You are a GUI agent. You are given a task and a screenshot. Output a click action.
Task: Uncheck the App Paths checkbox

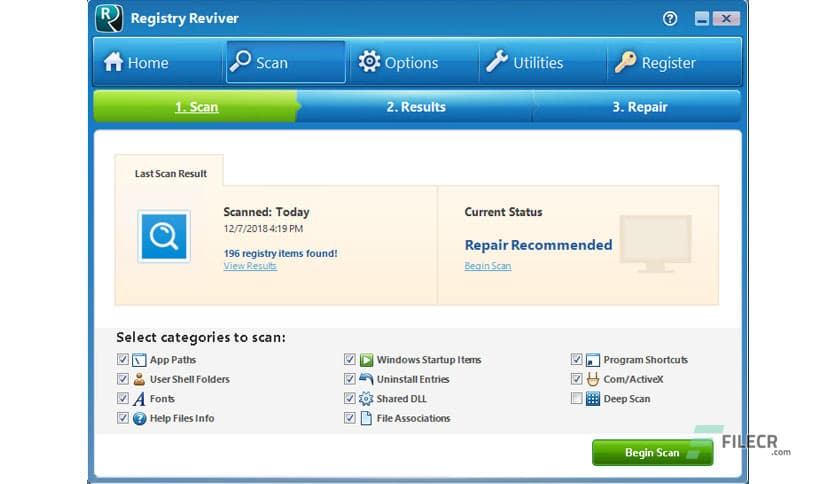pos(123,359)
